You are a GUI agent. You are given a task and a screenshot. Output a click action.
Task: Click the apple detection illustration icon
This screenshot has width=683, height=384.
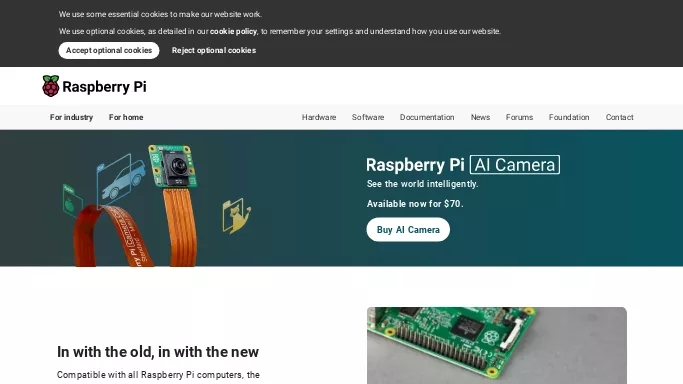(x=72, y=201)
